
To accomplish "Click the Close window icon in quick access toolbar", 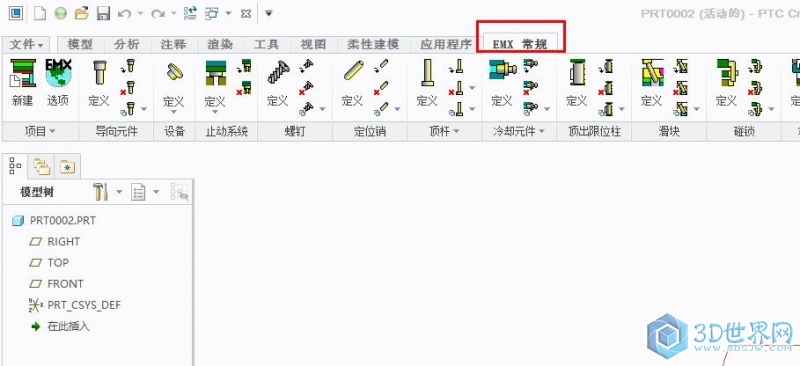I will (x=246, y=14).
